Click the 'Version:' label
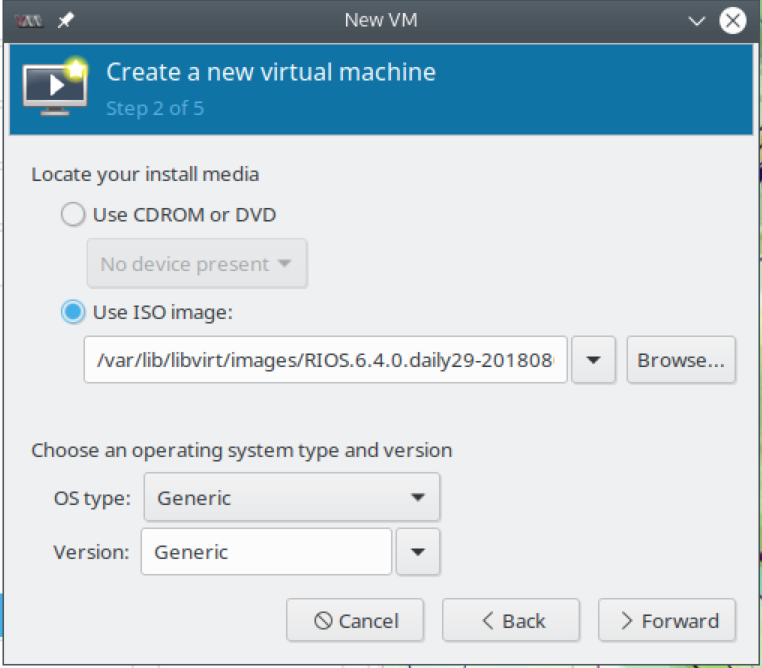762x668 pixels. tap(91, 552)
